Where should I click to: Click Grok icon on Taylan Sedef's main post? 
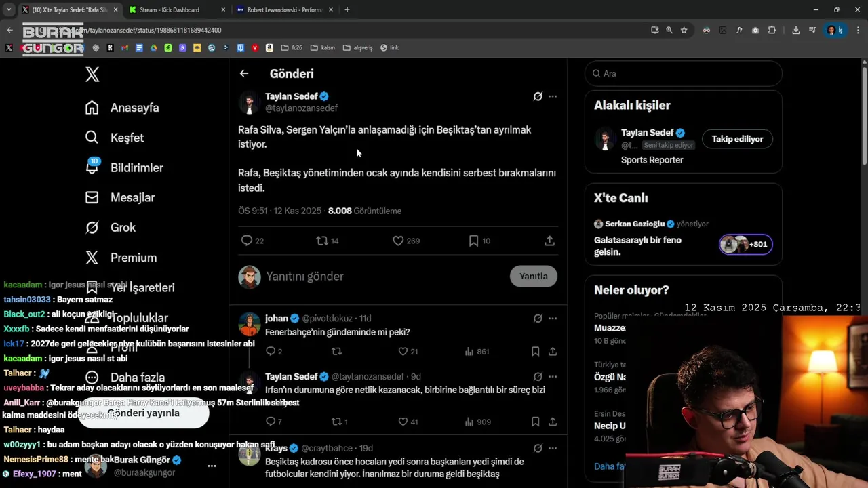coord(538,96)
